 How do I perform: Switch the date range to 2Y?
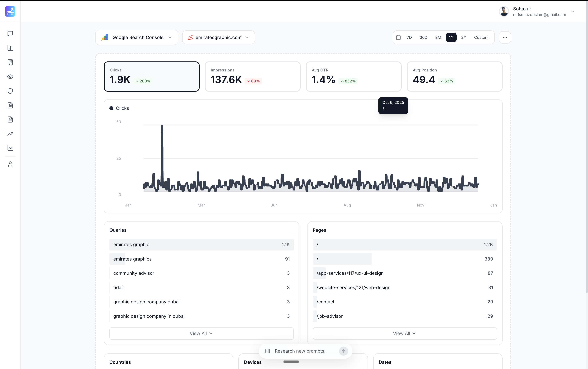click(463, 37)
